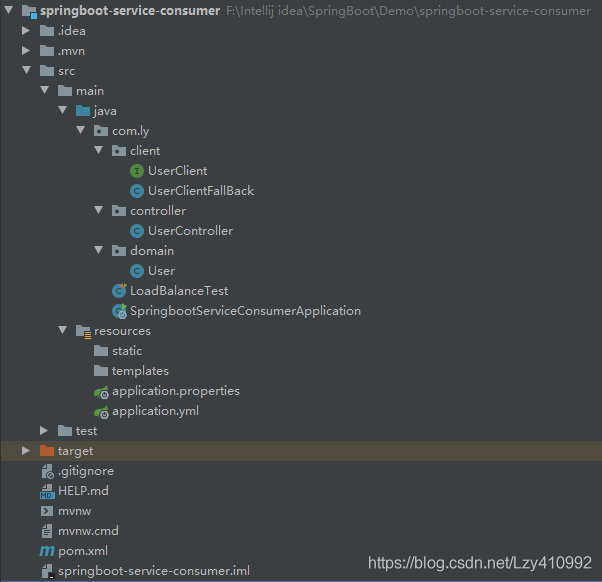This screenshot has width=602, height=582.
Task: Collapse the java source folder arrow
Action: 63,110
